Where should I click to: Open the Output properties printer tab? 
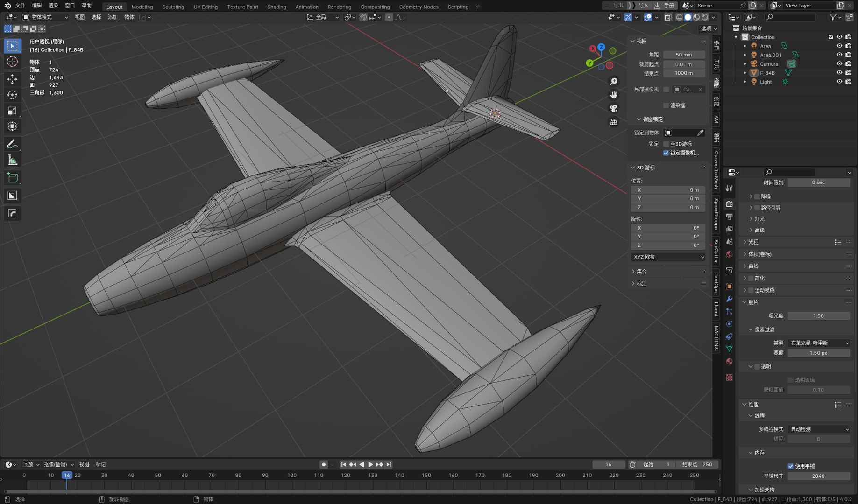click(x=729, y=217)
